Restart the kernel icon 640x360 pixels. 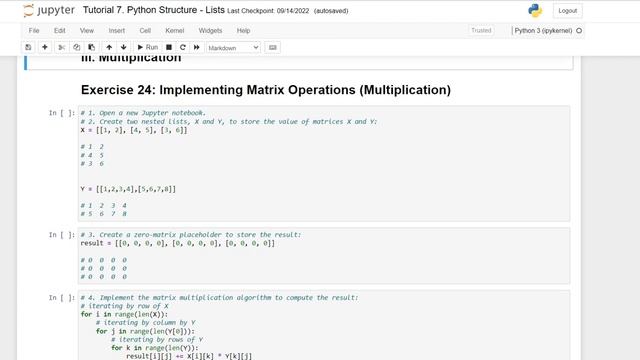click(x=183, y=47)
